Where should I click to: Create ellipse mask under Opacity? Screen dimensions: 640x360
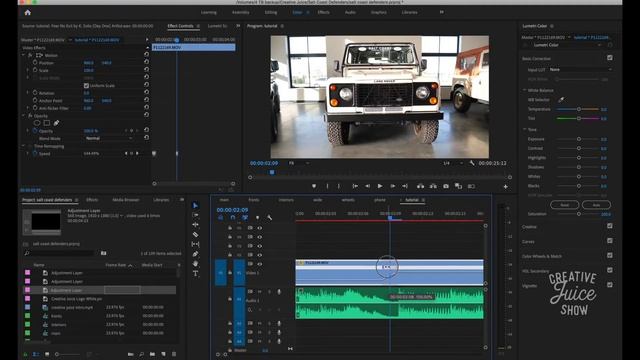[x=37, y=123]
